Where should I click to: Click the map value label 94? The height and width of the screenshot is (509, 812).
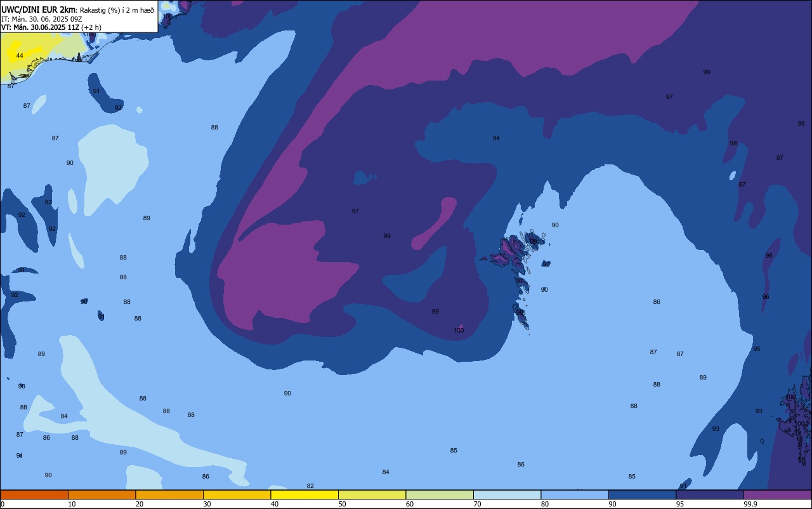[x=496, y=138]
